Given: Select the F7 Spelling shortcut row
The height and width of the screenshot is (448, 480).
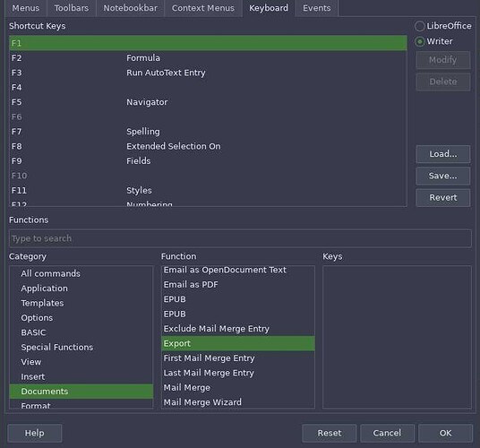Looking at the screenshot, I should (208, 132).
